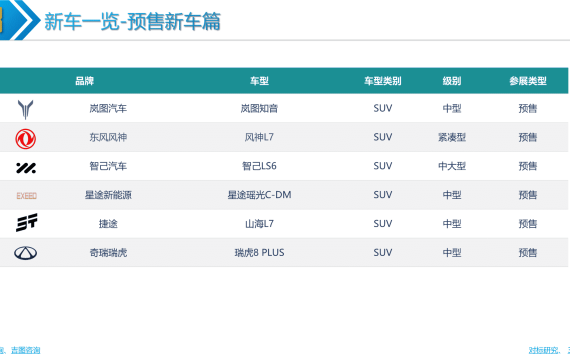Click the 新车一览-预售新车篇 title

(x=132, y=21)
